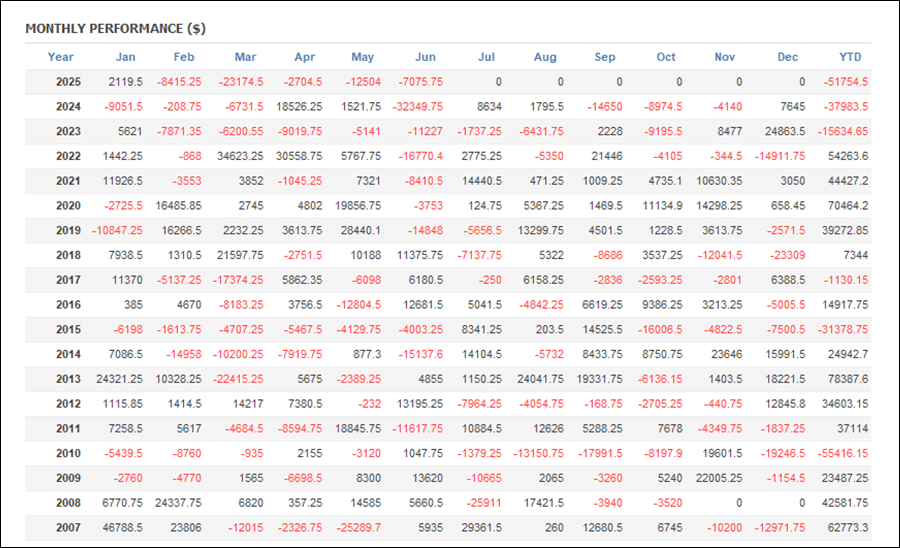Click 2007 January value 46788.5

[x=122, y=527]
